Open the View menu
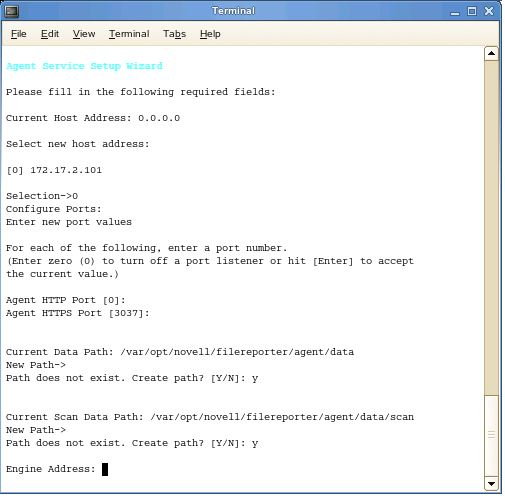 click(84, 34)
